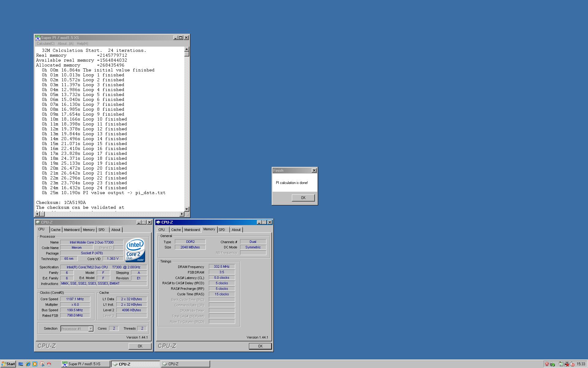The width and height of the screenshot is (588, 368).
Task: Click Super PI horizontal scrollbar left arrow
Action: pyautogui.click(x=38, y=214)
